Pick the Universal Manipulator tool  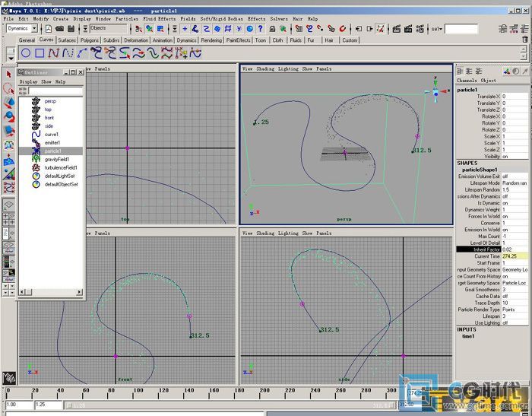(9, 145)
